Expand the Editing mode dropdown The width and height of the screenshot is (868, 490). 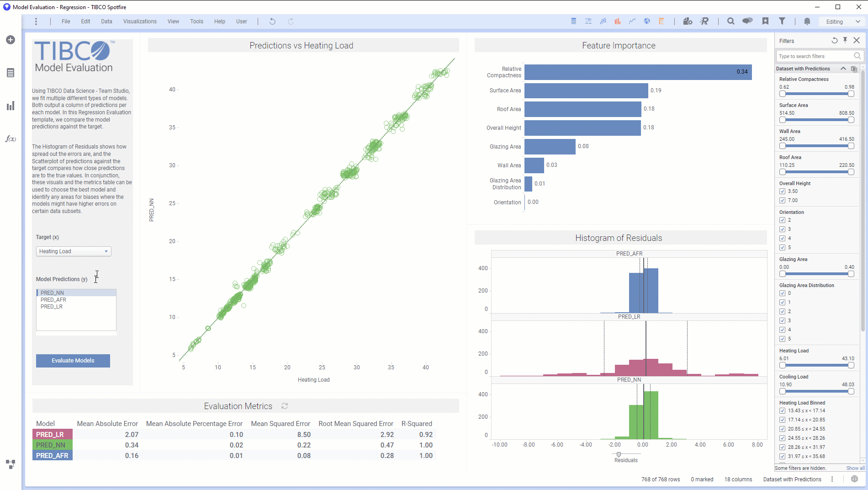pos(843,21)
